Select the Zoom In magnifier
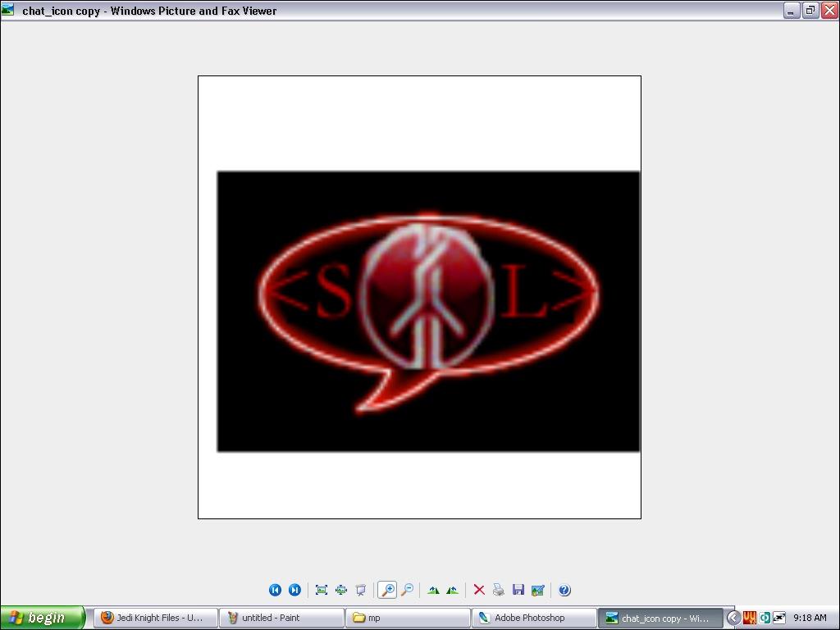The image size is (840, 630). point(386,590)
